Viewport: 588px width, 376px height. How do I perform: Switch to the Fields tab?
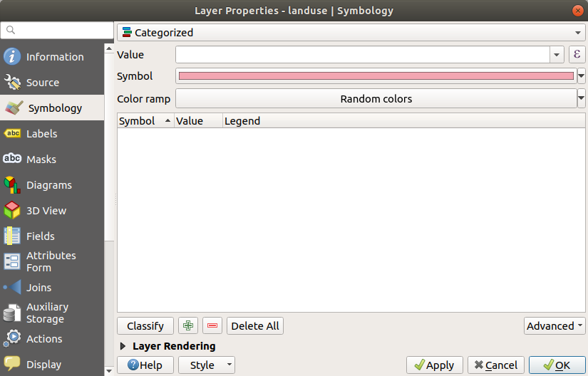point(40,236)
